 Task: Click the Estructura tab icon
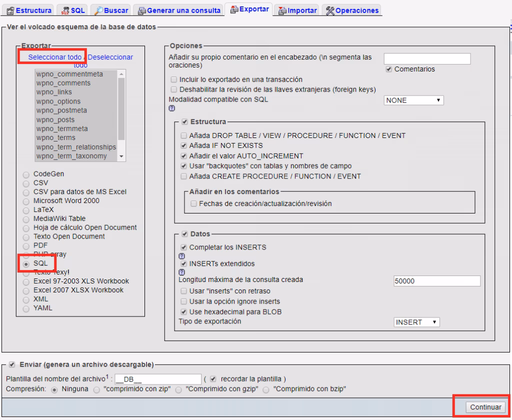[10, 11]
